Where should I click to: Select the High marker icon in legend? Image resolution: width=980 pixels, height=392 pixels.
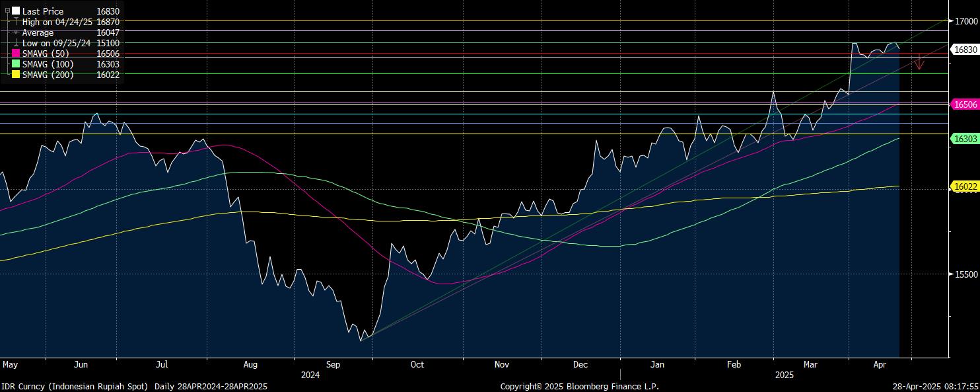[16, 22]
